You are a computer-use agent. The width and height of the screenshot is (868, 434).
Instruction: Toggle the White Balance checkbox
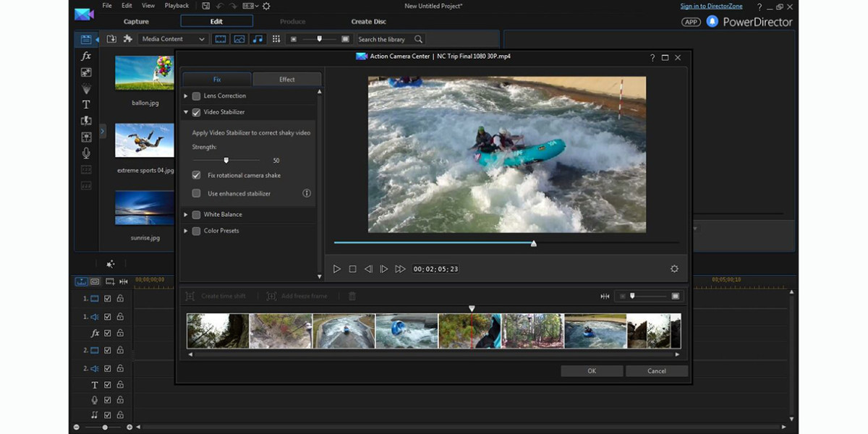[196, 214]
